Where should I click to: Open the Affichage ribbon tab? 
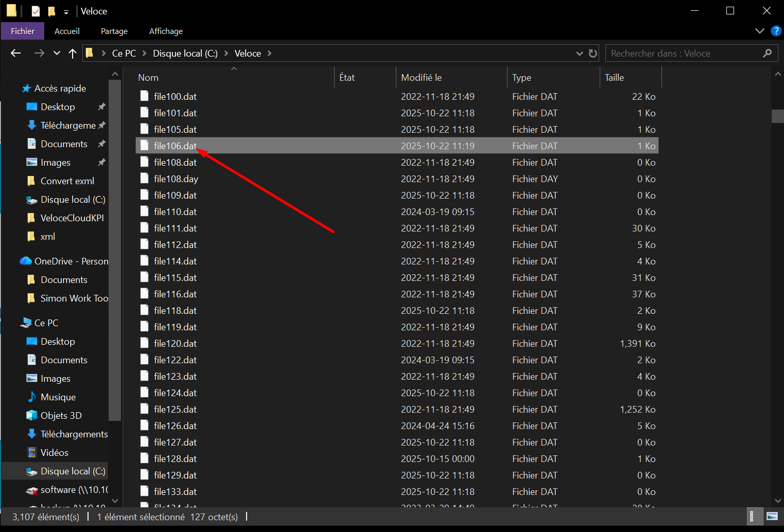pyautogui.click(x=166, y=31)
